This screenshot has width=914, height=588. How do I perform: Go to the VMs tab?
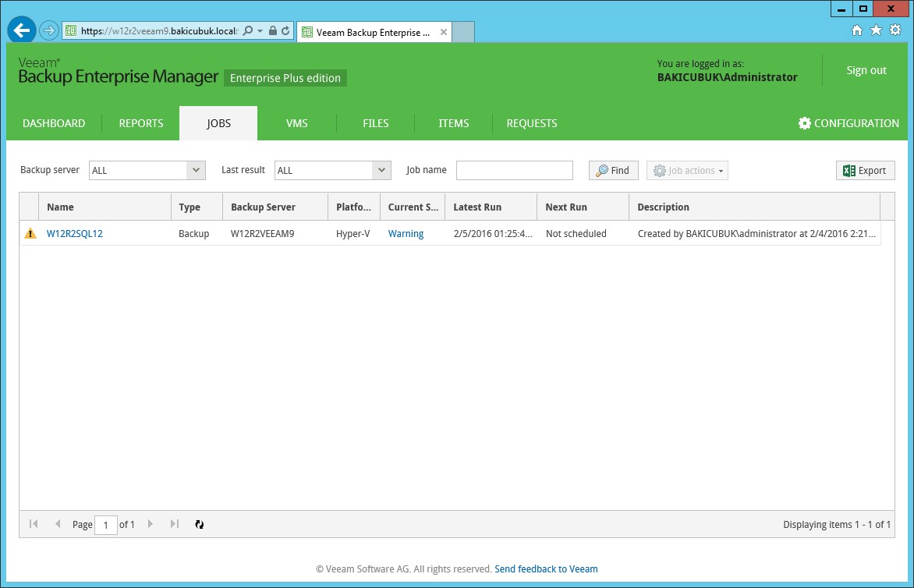[297, 123]
